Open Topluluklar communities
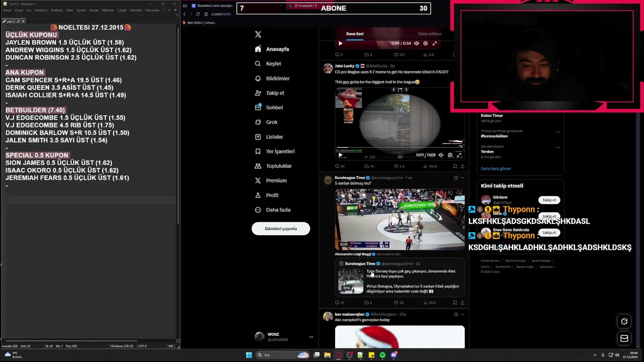Viewport: 644px width, 362px height. click(273, 166)
